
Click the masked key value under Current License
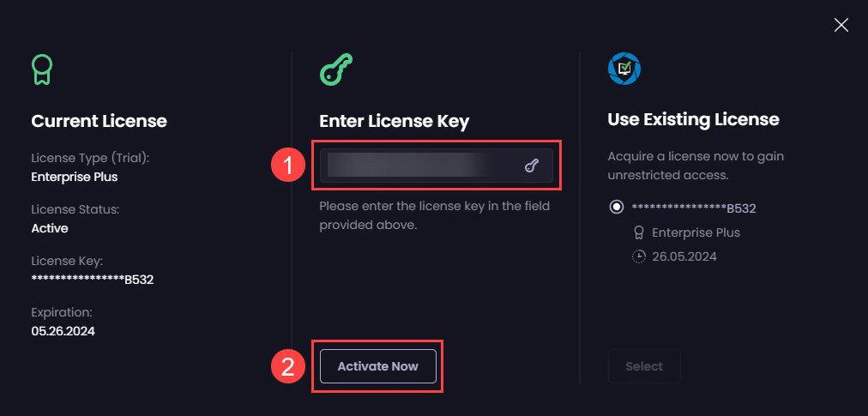click(93, 280)
